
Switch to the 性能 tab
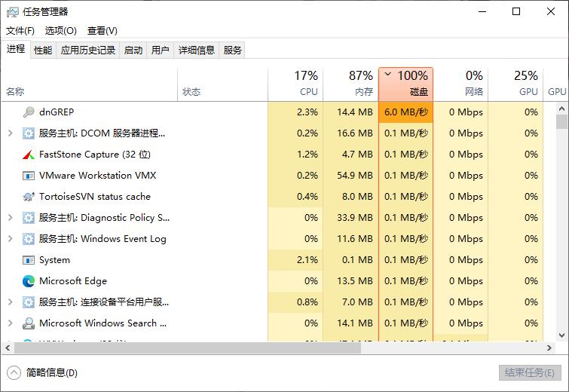click(x=43, y=50)
